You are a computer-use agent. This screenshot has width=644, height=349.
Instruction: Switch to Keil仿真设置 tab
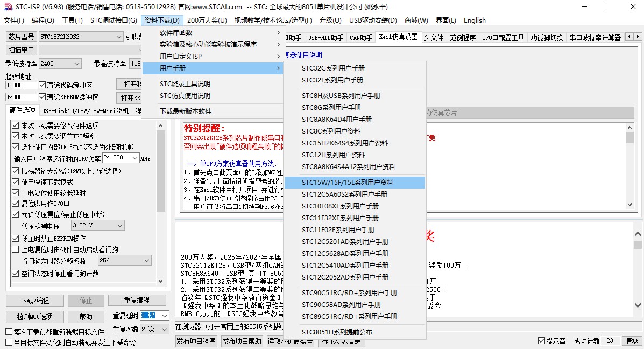pos(398,37)
